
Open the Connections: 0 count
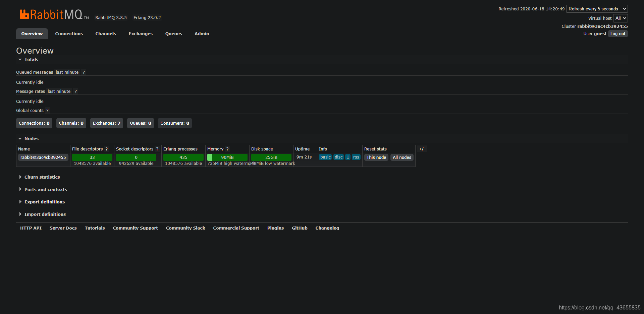pyautogui.click(x=34, y=123)
